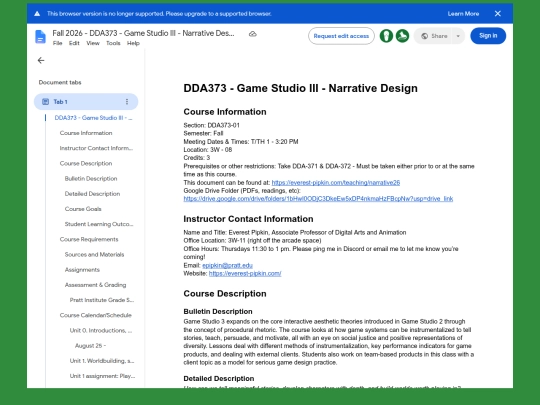Select Tab 1 in document tabs
The image size is (540, 405).
click(x=86, y=102)
